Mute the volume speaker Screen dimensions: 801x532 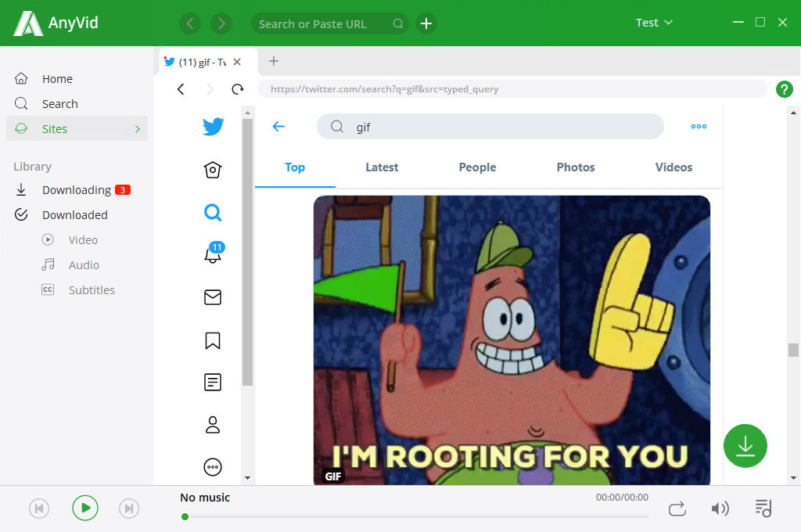click(720, 508)
